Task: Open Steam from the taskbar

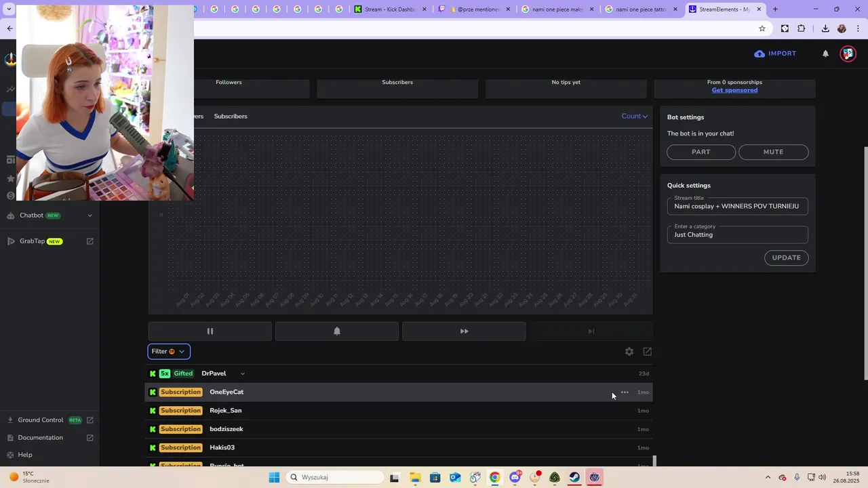Action: click(574, 477)
